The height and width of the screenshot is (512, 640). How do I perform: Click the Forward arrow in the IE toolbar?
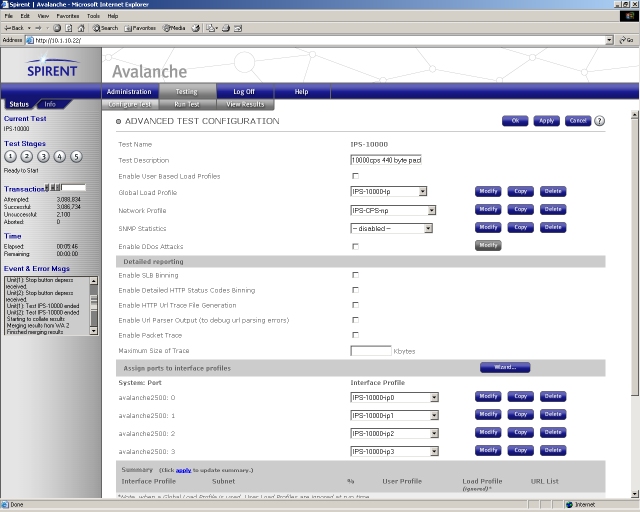[x=38, y=28]
